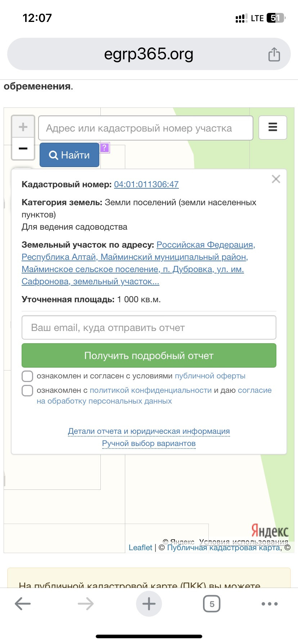
Task: Show the open tabs switcher
Action: [212, 604]
